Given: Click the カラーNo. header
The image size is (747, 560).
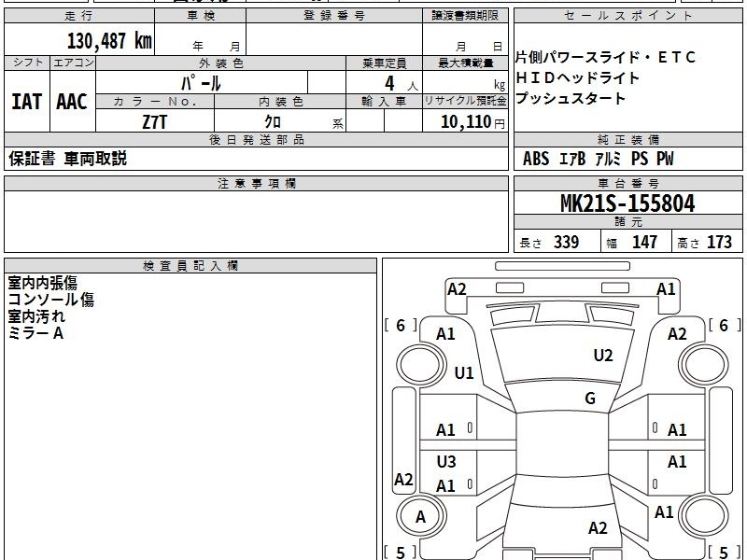Looking at the screenshot, I should 155,102.
